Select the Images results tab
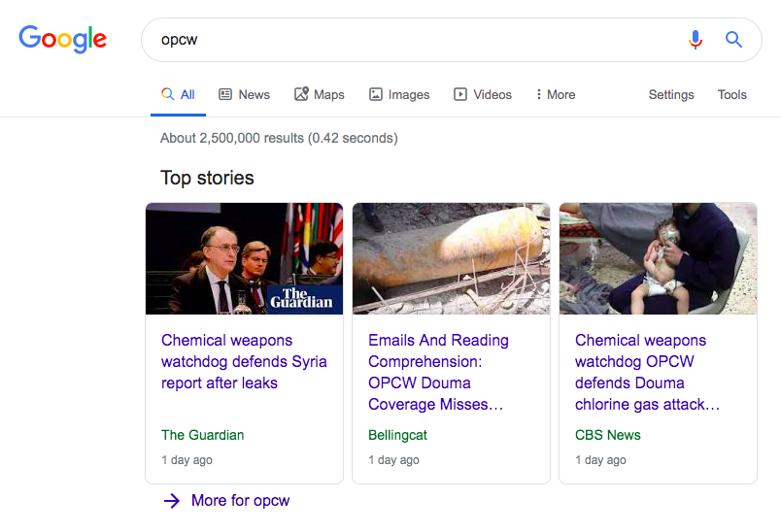 tap(399, 94)
